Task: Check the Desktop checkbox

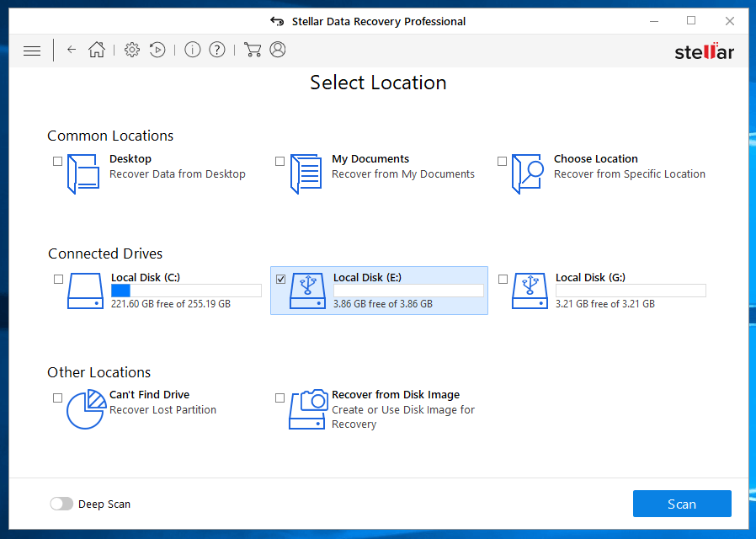Action: click(57, 161)
